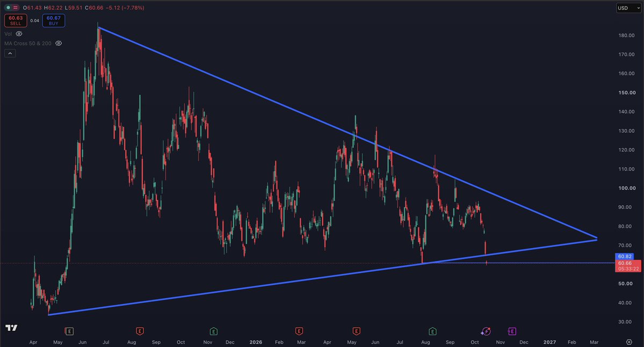Open the purple upcoming earnings marker
Viewport: 644px width, 347px height.
[x=512, y=331]
